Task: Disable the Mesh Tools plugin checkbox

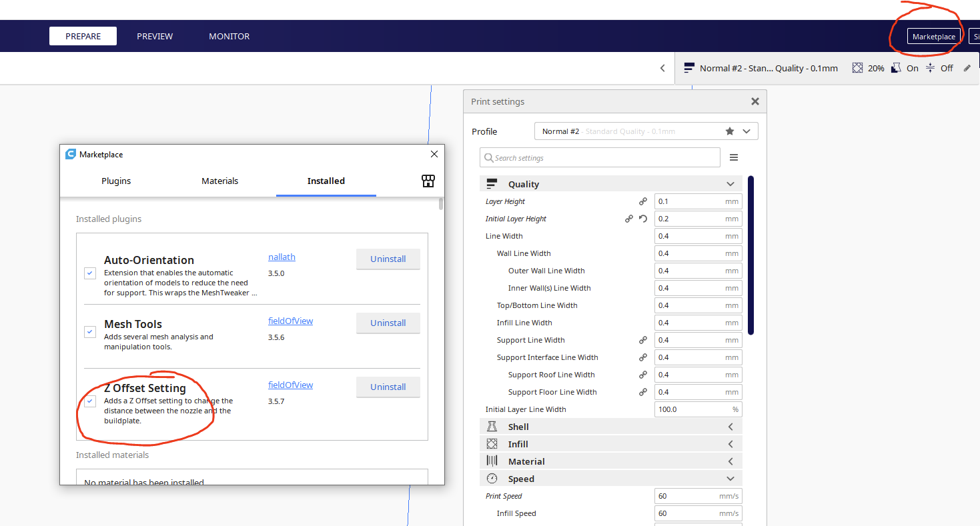Action: click(90, 331)
